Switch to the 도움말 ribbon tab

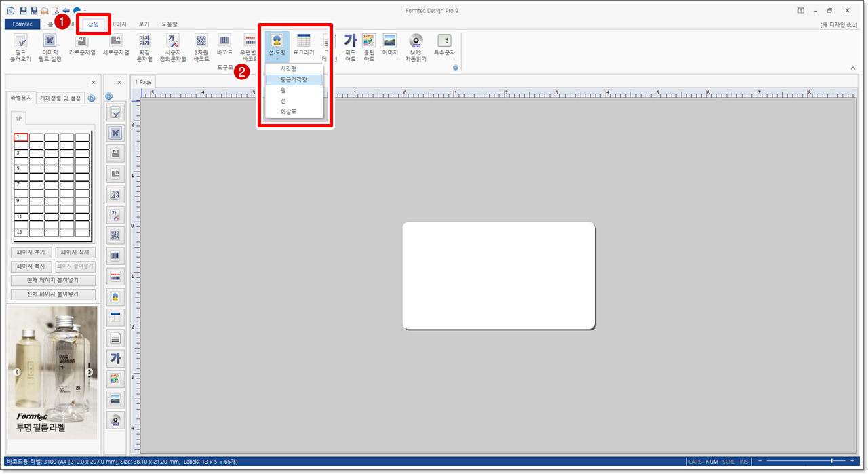click(x=169, y=24)
